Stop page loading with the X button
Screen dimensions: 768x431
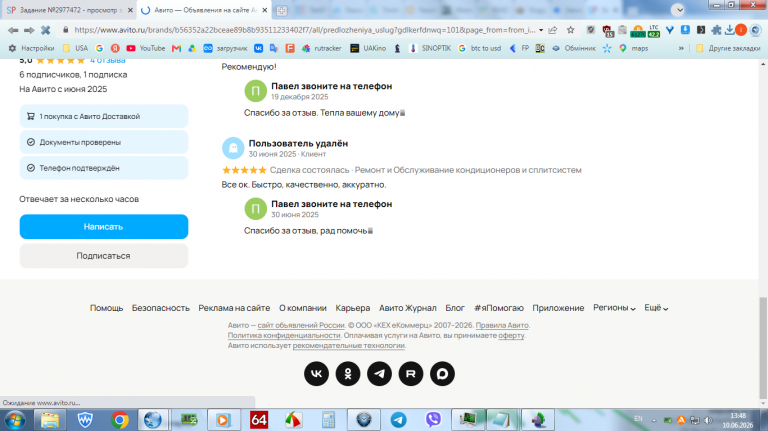point(46,30)
